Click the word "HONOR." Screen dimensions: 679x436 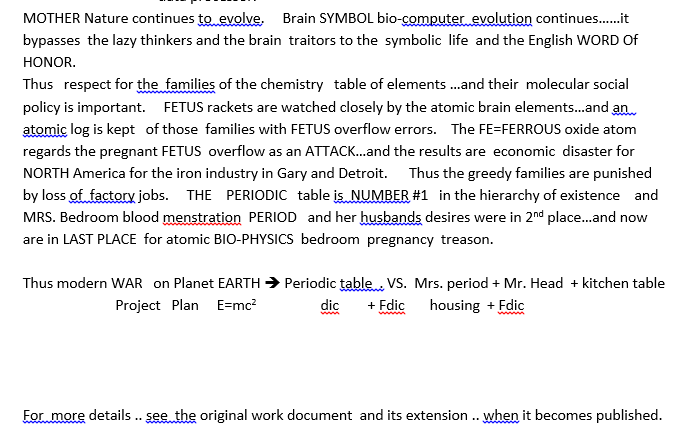coord(49,62)
